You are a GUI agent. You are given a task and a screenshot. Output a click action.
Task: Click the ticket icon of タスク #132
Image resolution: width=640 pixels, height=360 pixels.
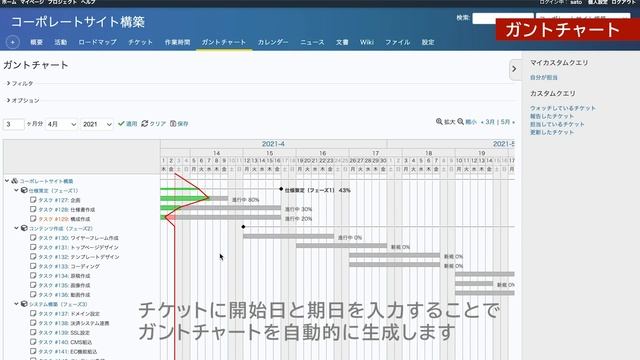point(33,256)
